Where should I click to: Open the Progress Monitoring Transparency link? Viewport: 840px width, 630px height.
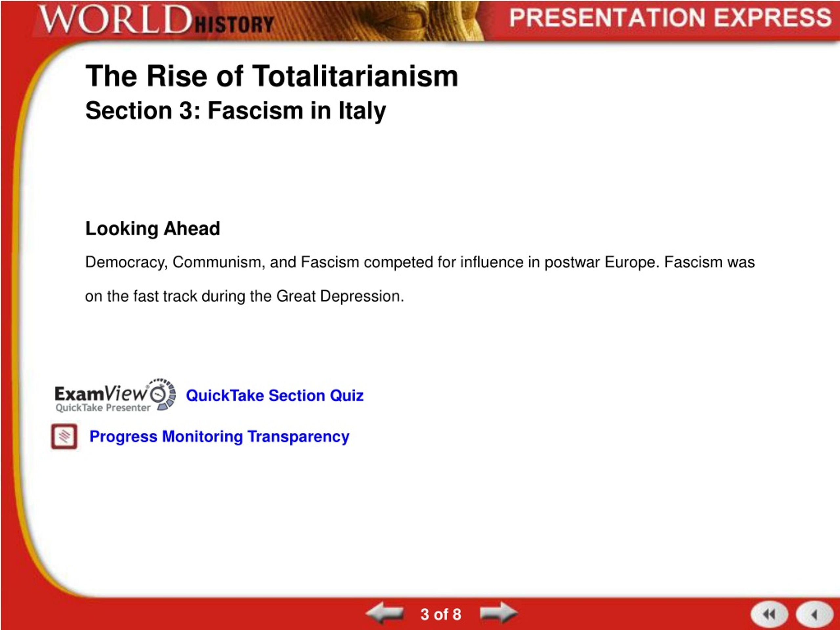pyautogui.click(x=219, y=437)
